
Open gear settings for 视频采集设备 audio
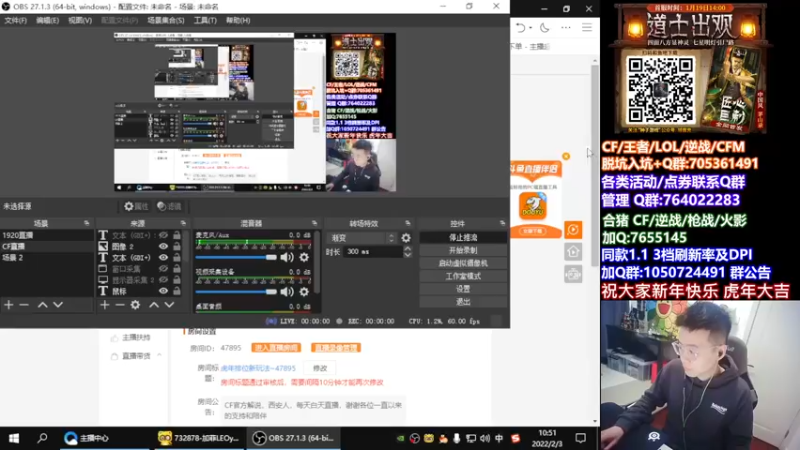pyautogui.click(x=304, y=291)
